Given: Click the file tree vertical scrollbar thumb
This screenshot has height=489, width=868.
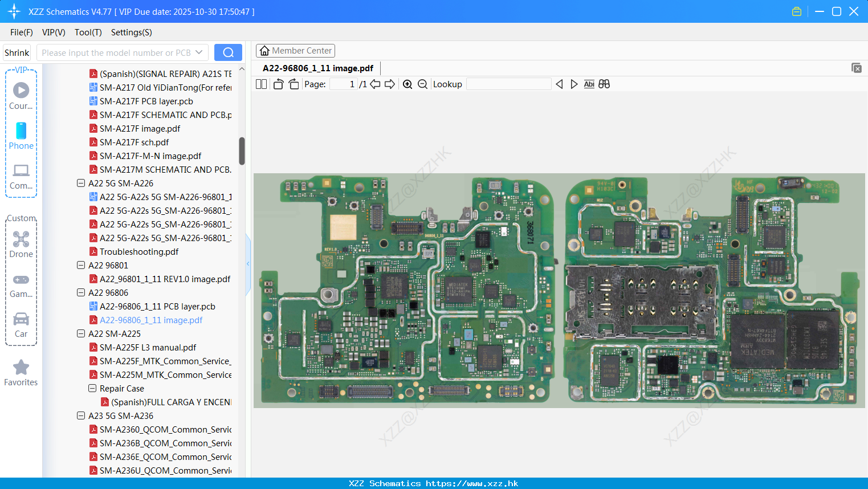Looking at the screenshot, I should pos(242,151).
